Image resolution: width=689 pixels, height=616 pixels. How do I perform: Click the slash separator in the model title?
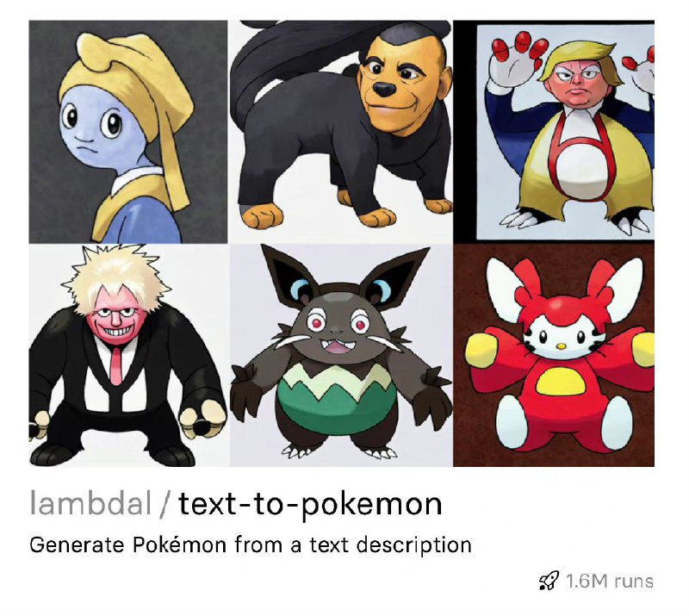(164, 504)
